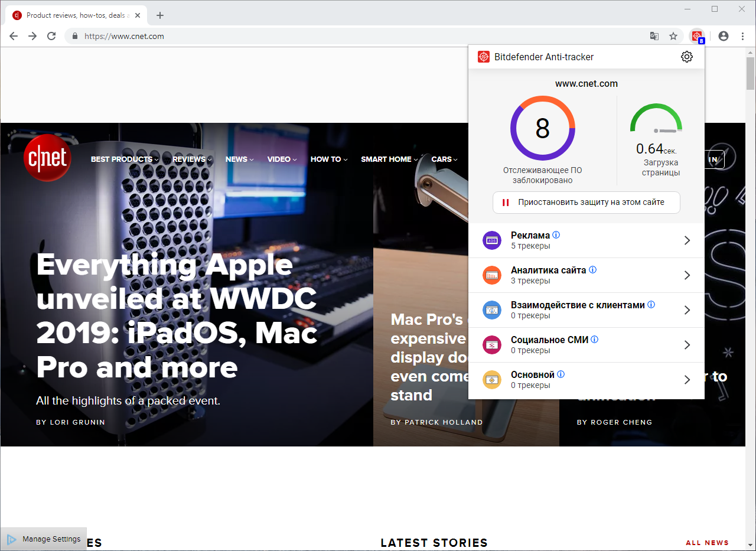Image resolution: width=756 pixels, height=551 pixels.
Task: Click the subtitle All the highlights of a packed event
Action: 128,400
